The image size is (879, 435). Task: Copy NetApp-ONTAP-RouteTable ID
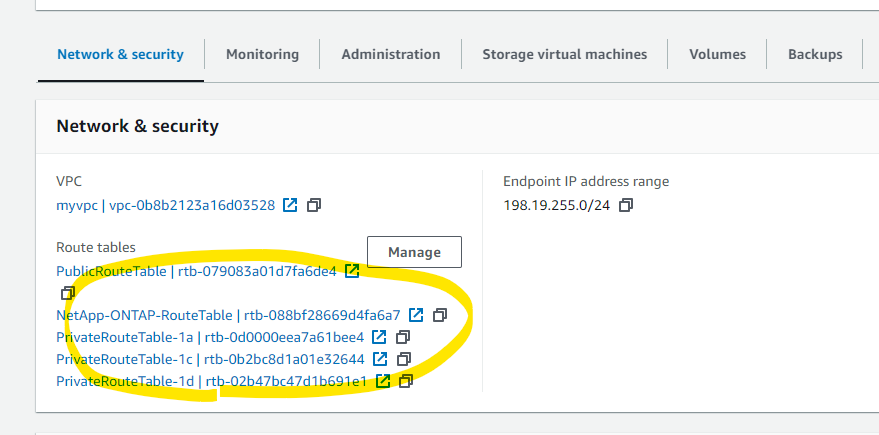click(440, 315)
